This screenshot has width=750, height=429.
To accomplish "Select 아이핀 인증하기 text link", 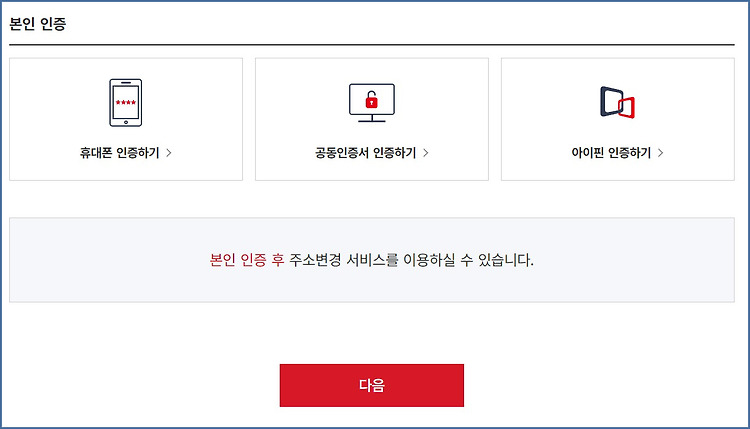I will pyautogui.click(x=611, y=153).
